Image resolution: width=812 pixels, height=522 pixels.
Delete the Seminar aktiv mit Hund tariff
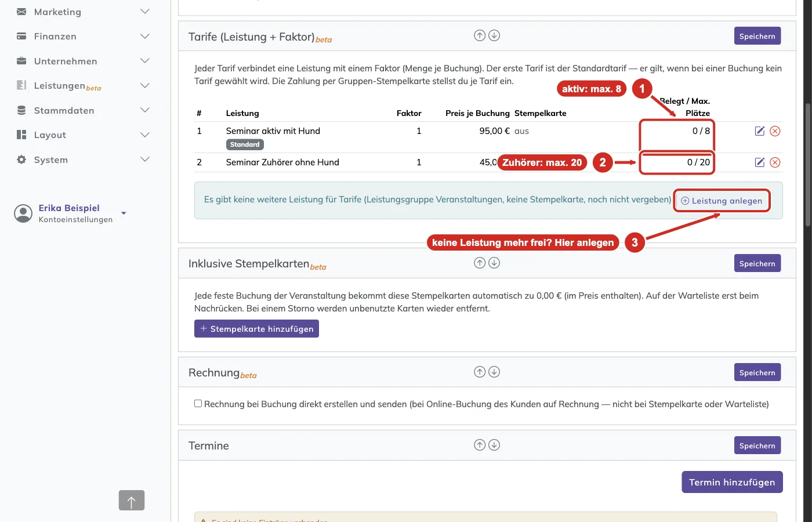(775, 131)
